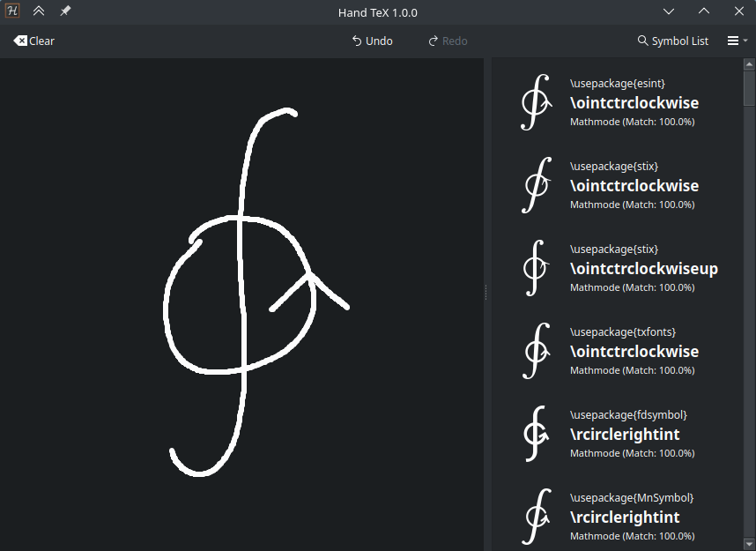The height and width of the screenshot is (551, 756).
Task: Click the minimize chevron in title bar
Action: 668,11
